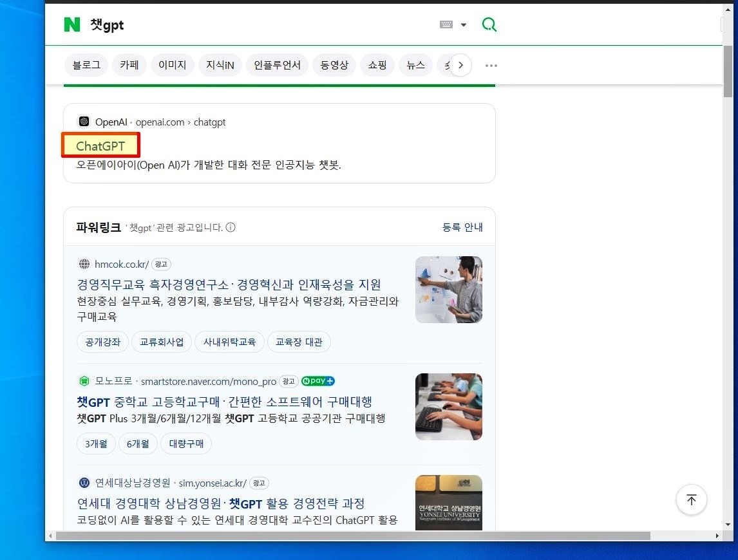Click the horizontal scrollbar left arrow
738x560 pixels.
pos(50,536)
